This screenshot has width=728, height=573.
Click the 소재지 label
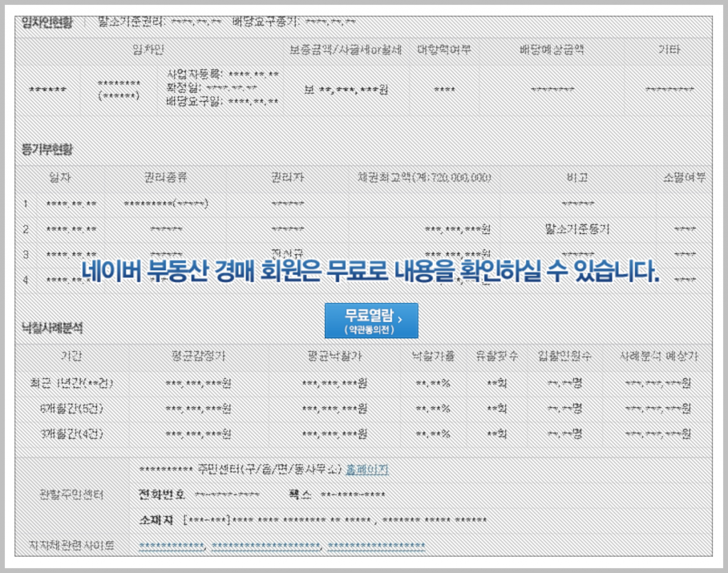point(156,520)
